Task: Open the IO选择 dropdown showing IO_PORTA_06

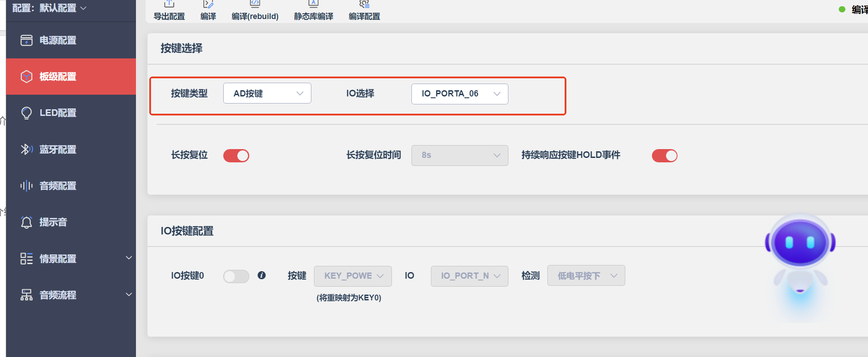Action: (460, 94)
